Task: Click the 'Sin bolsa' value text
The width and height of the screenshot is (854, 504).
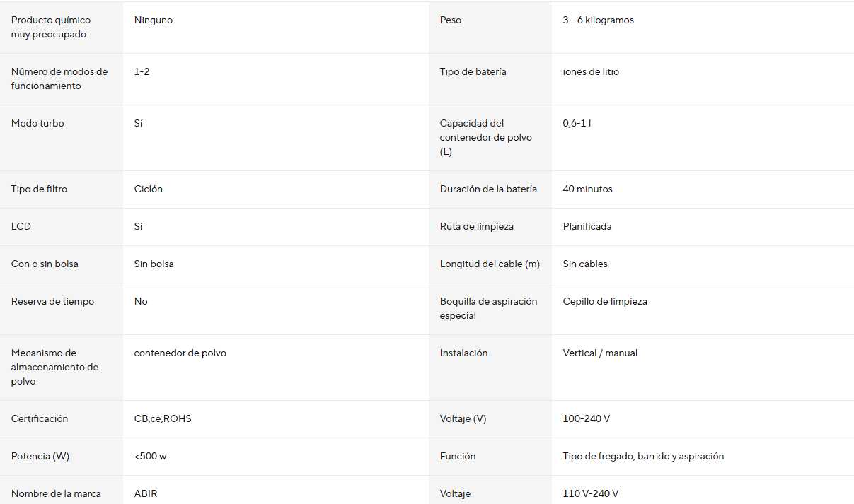Action: click(154, 264)
